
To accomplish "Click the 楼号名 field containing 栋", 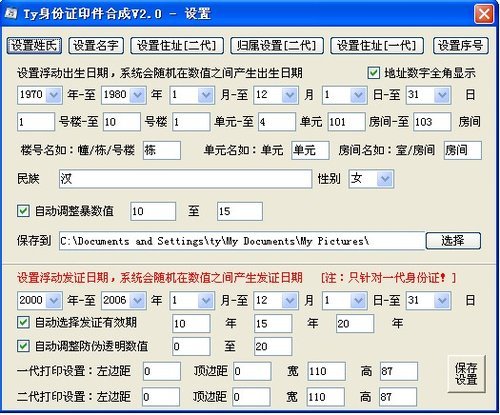I will [162, 150].
